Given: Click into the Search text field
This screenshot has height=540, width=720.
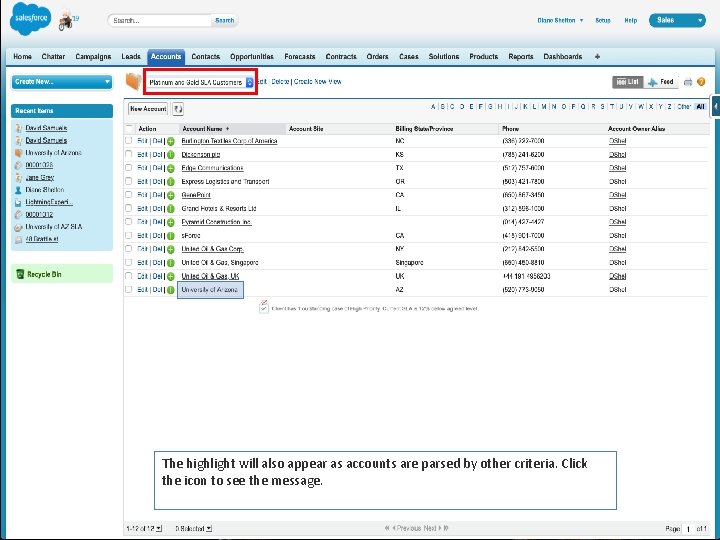Looking at the screenshot, I should [x=160, y=20].
